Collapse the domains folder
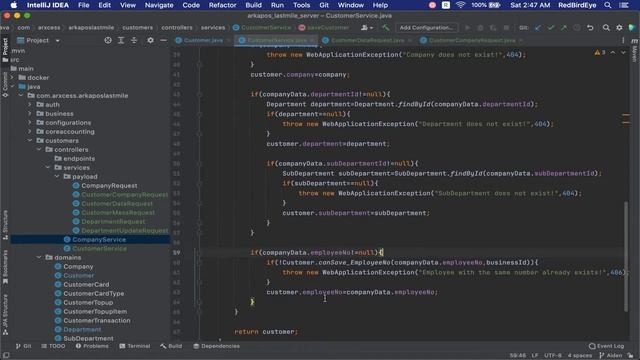640x360 pixels. click(x=39, y=258)
